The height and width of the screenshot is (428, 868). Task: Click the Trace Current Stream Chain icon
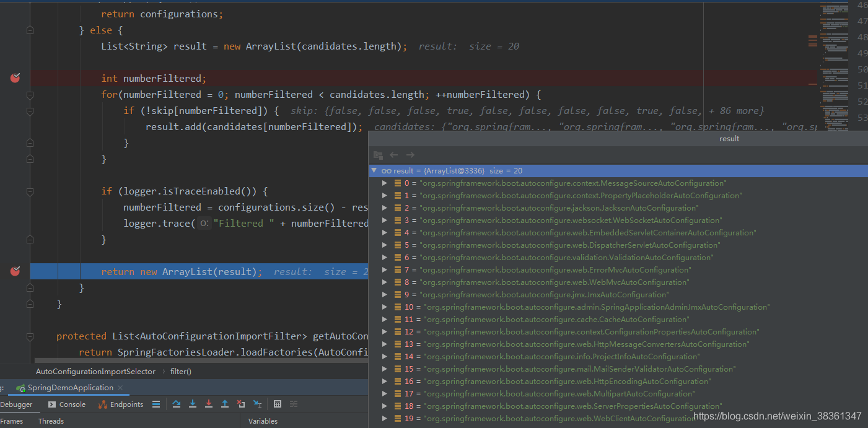click(294, 404)
